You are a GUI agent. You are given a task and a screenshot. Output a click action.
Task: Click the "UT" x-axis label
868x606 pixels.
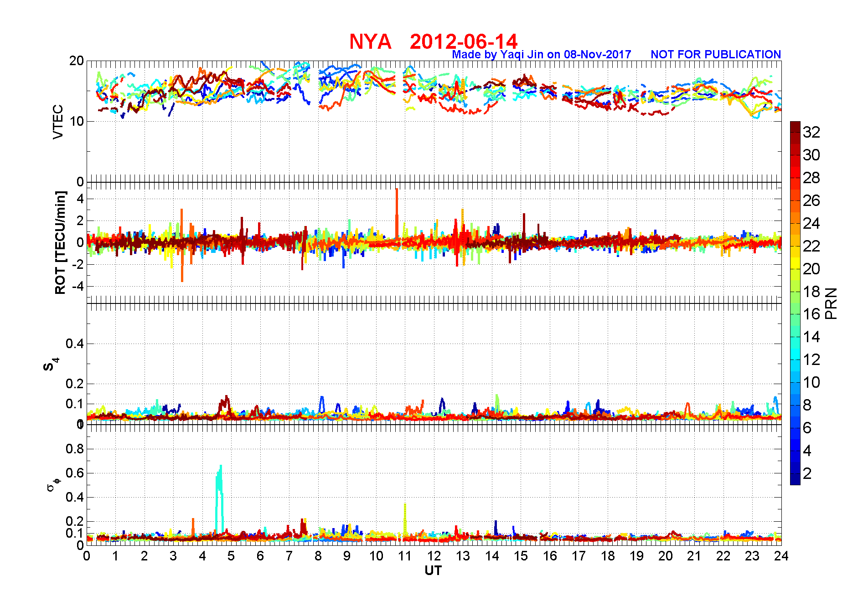[x=433, y=570]
